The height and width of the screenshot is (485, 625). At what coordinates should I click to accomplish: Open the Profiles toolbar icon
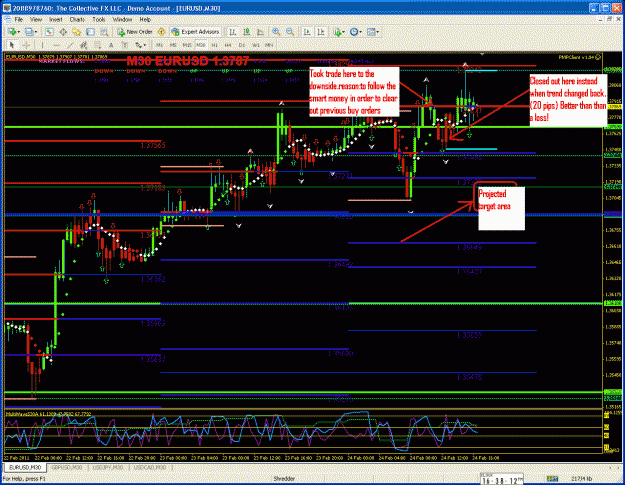(29, 32)
